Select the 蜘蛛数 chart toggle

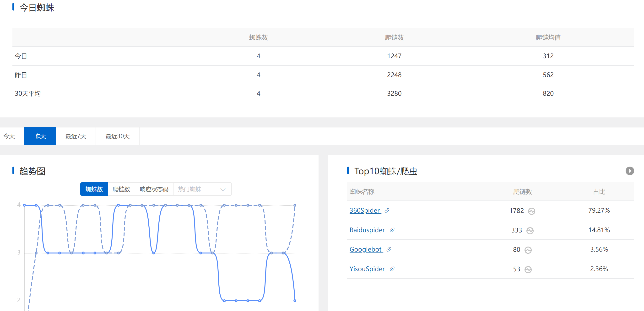pyautogui.click(x=94, y=189)
